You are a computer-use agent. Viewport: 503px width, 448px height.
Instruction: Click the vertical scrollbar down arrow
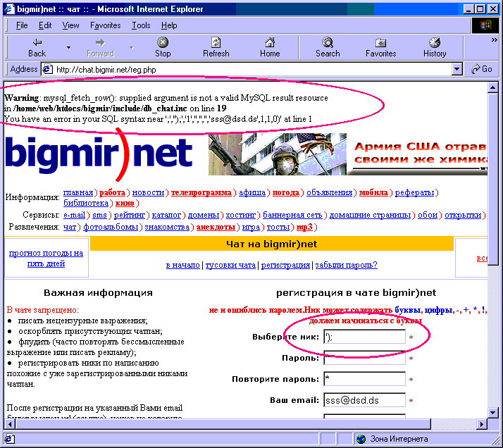click(x=492, y=412)
